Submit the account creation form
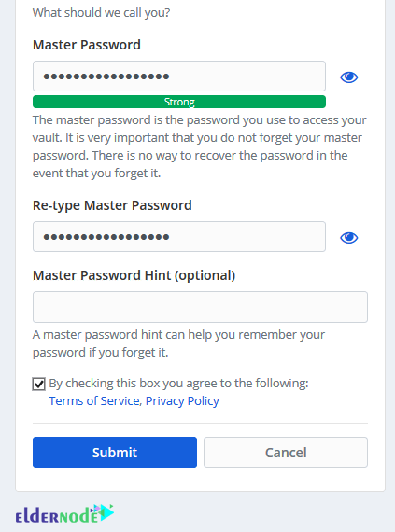The image size is (395, 532). 115,453
